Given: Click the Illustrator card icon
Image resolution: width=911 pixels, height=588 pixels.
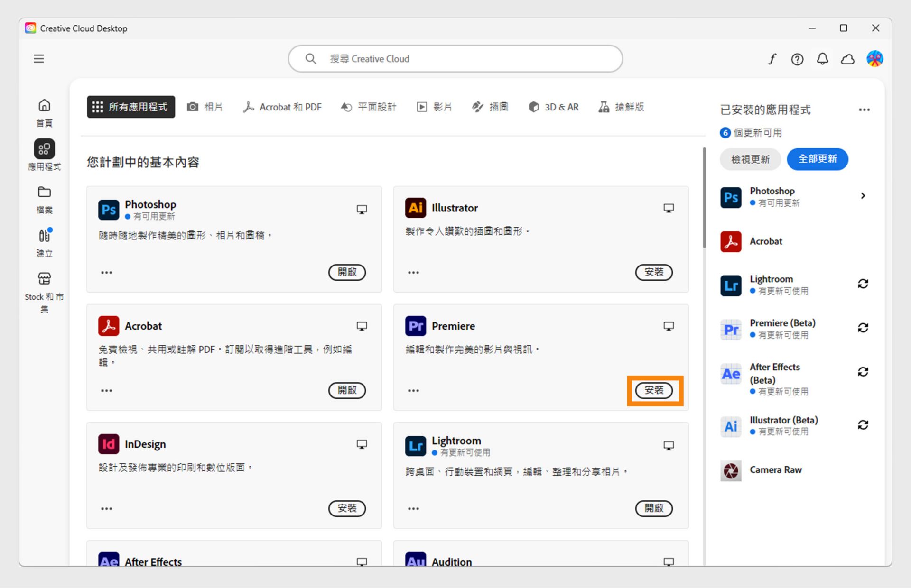Looking at the screenshot, I should click(416, 208).
